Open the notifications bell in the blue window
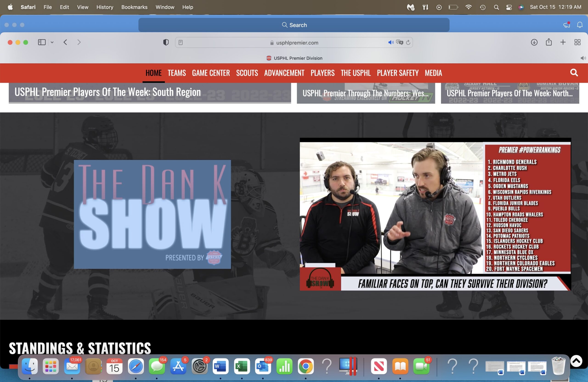Viewport: 588px width, 382px height. 580,25
